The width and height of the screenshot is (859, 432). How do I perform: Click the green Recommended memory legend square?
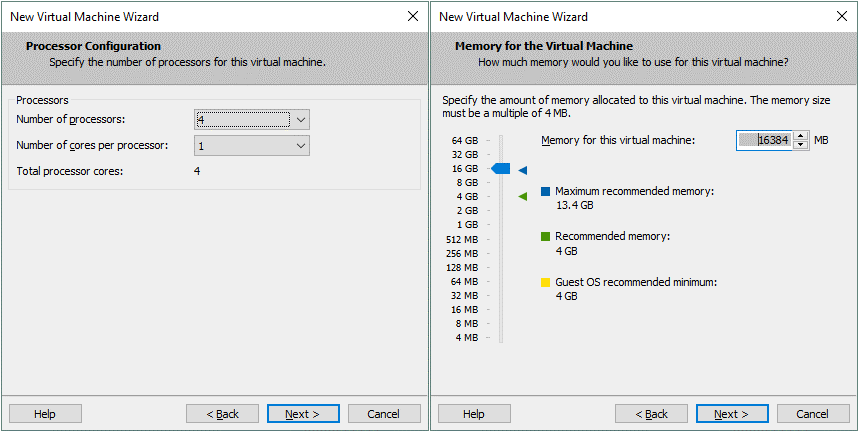[x=546, y=237]
